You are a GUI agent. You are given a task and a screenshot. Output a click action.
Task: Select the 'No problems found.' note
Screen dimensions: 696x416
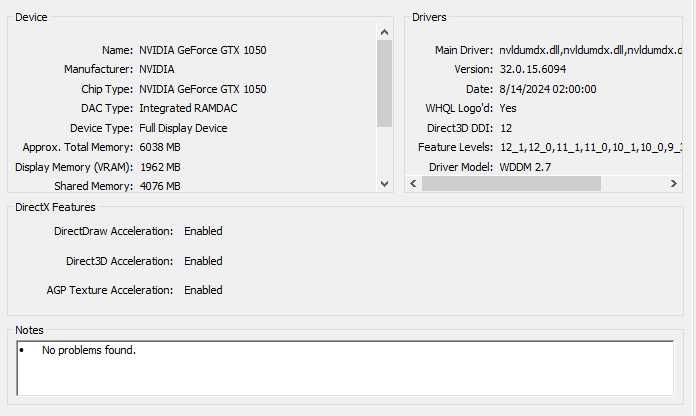(89, 350)
